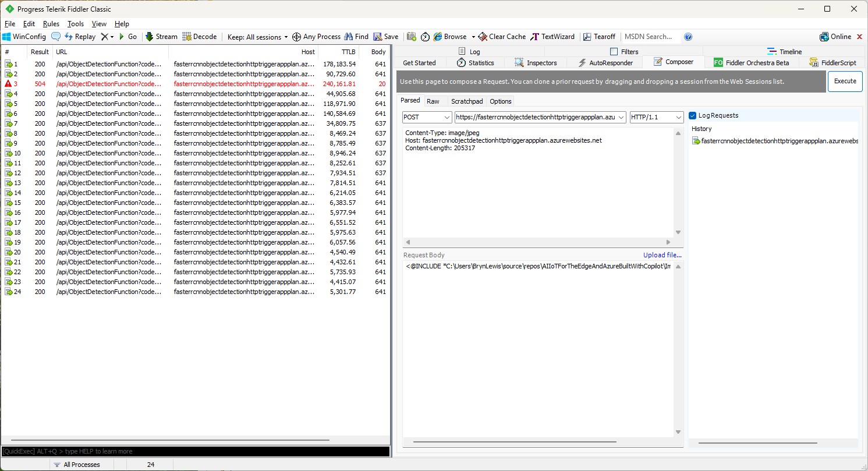Click in the QuickExec command box
868x471 pixels.
[195, 451]
